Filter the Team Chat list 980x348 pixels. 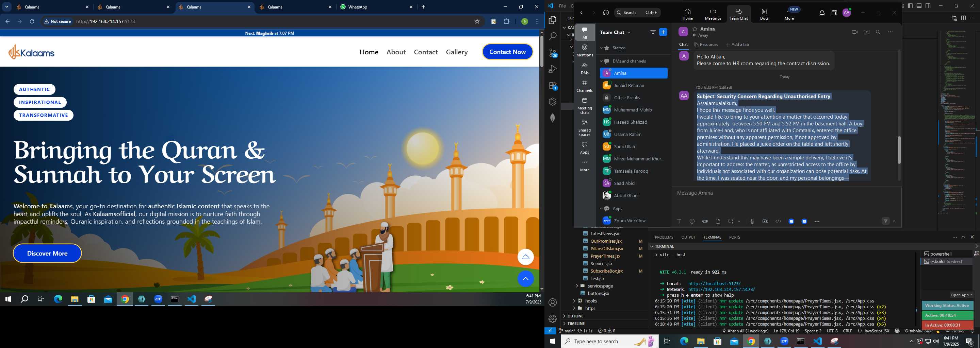[x=653, y=32]
